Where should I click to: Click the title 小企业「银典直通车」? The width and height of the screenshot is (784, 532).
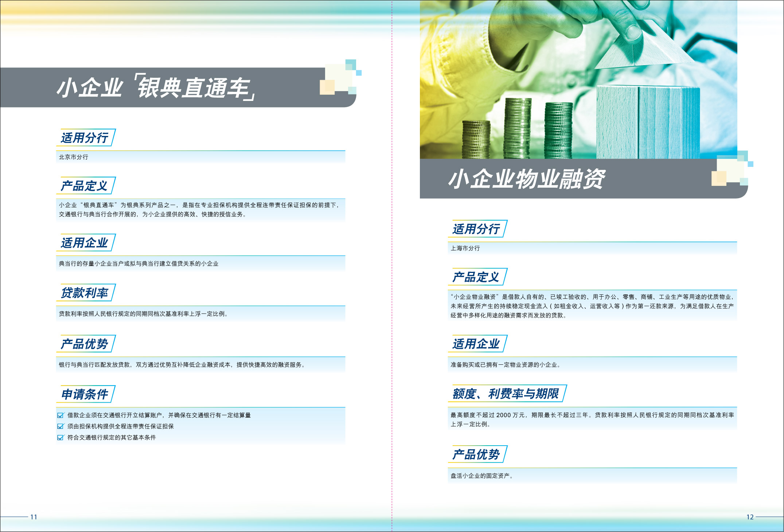click(156, 88)
